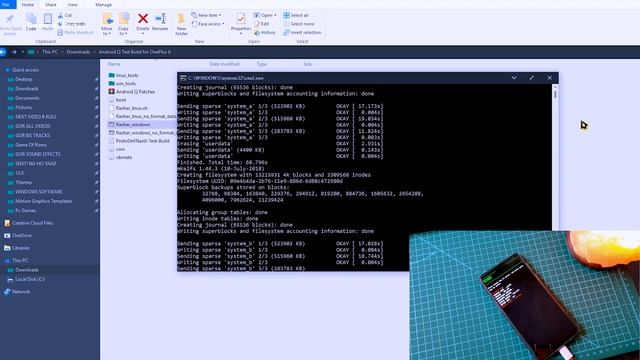
Task: Open Creative Cloud Files in sidebar
Action: pos(32,223)
